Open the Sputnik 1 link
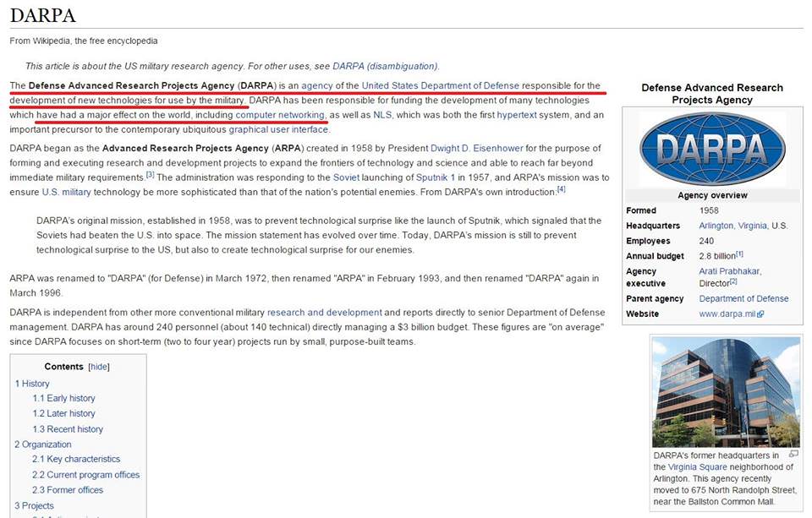Screen dimensions: 812x518 pos(436,177)
